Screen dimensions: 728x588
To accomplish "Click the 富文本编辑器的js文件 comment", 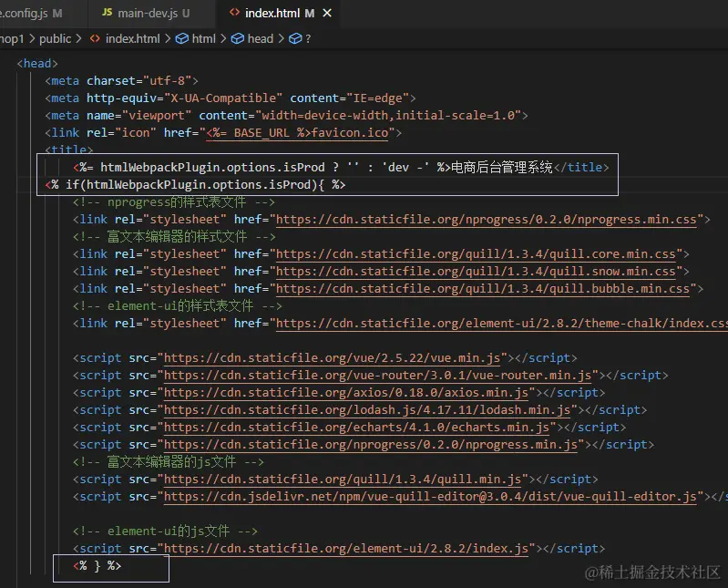I will (168, 461).
